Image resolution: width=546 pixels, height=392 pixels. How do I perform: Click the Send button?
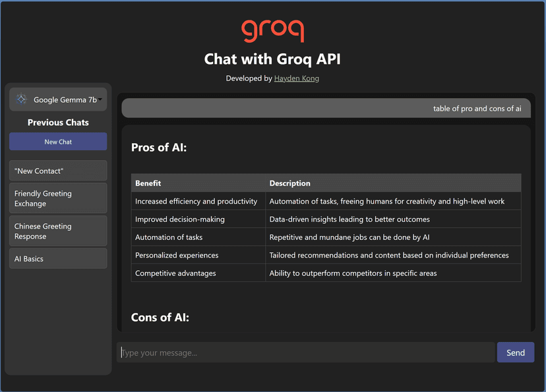516,352
